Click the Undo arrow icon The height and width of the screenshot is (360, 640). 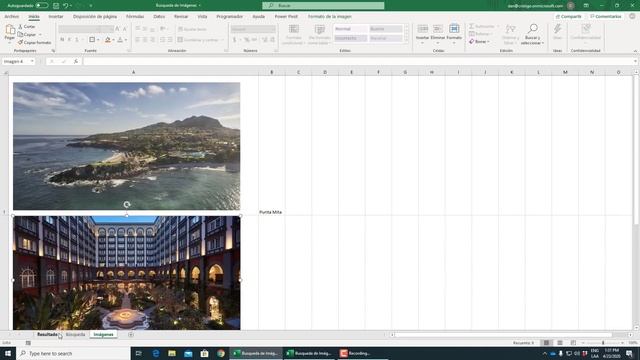click(x=65, y=6)
